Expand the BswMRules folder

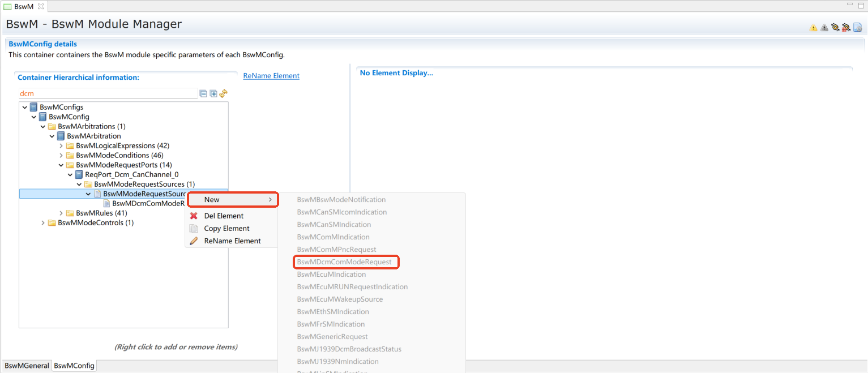coord(61,213)
